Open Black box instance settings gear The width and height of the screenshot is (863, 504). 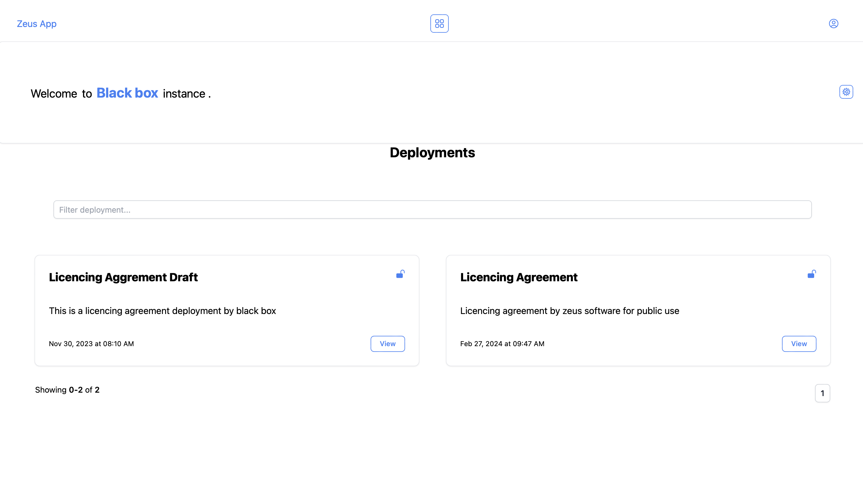tap(846, 92)
